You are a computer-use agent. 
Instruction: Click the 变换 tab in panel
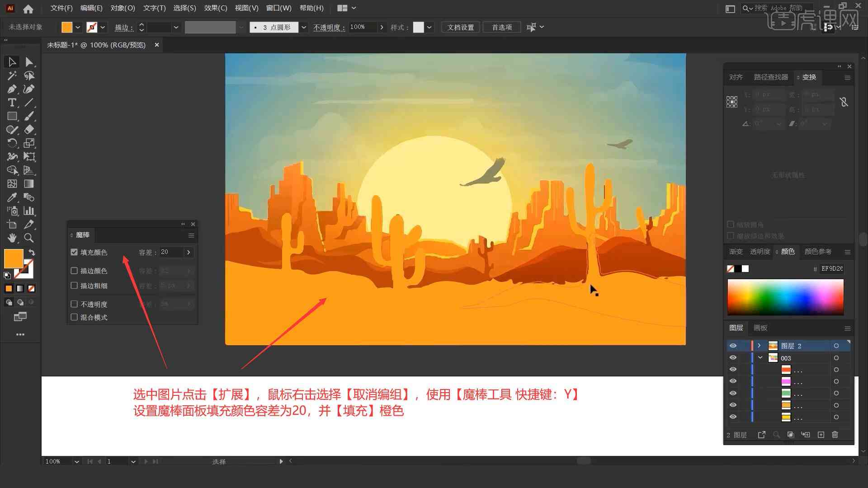pyautogui.click(x=808, y=76)
